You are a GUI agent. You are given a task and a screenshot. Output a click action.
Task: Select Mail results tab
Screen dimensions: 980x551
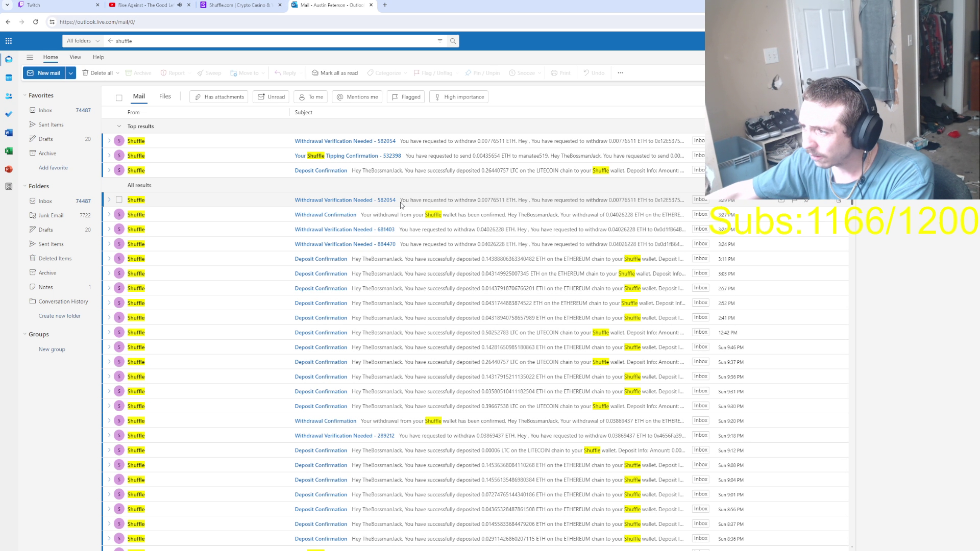(139, 96)
